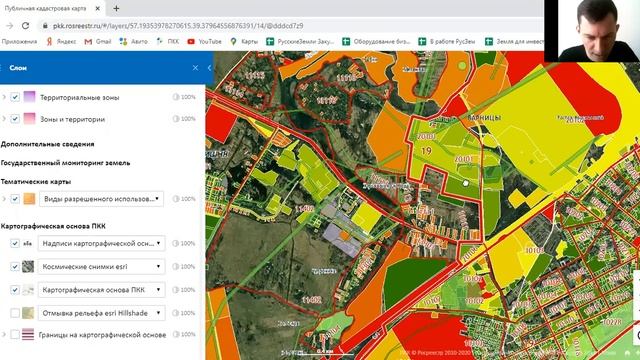
Task: Open the Карты bookmark
Action: pyautogui.click(x=244, y=41)
